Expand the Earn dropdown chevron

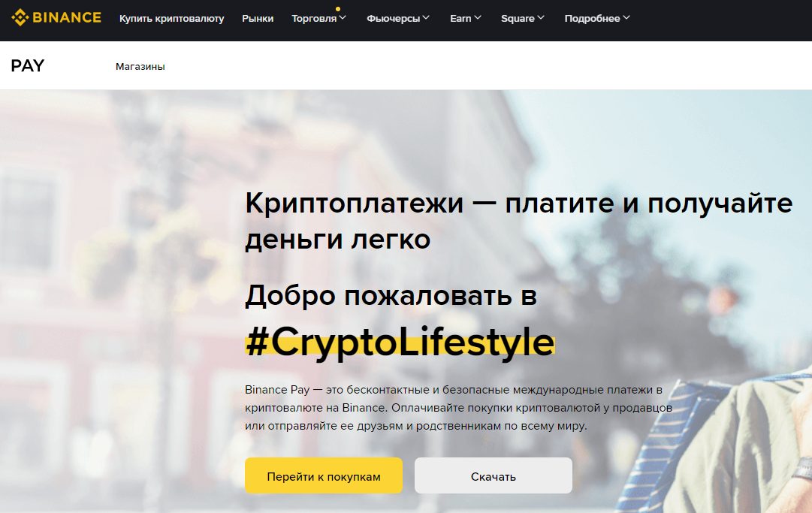coord(478,17)
